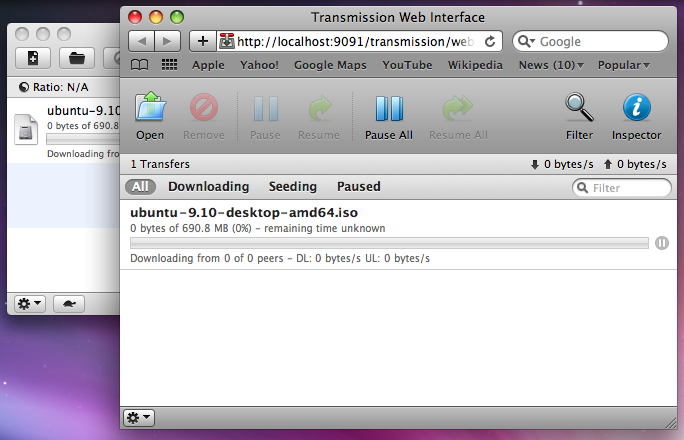Open the Apple bookmark
The height and width of the screenshot is (440, 684).
(209, 65)
